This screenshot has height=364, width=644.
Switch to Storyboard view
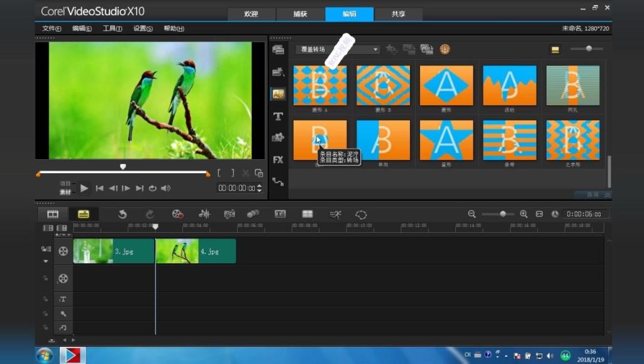[53, 214]
